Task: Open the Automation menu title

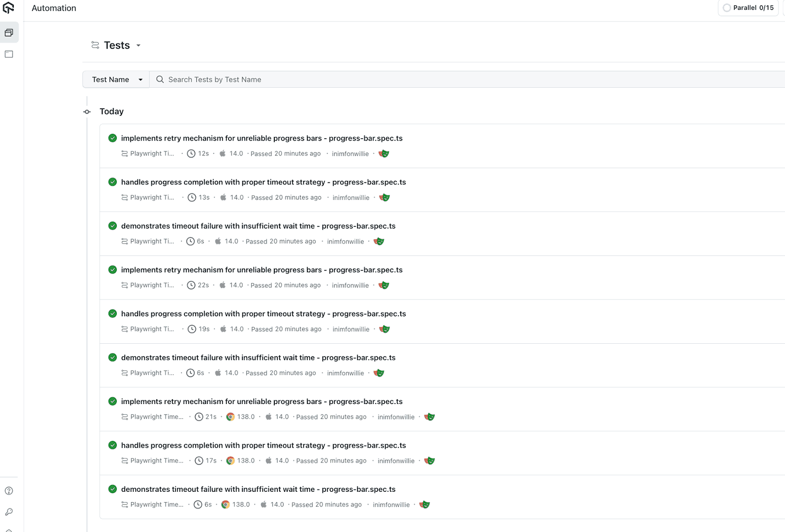Action: tap(53, 8)
